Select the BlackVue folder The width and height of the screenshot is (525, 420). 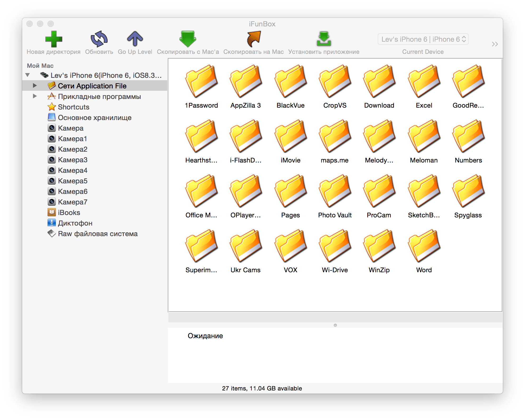[x=290, y=87]
